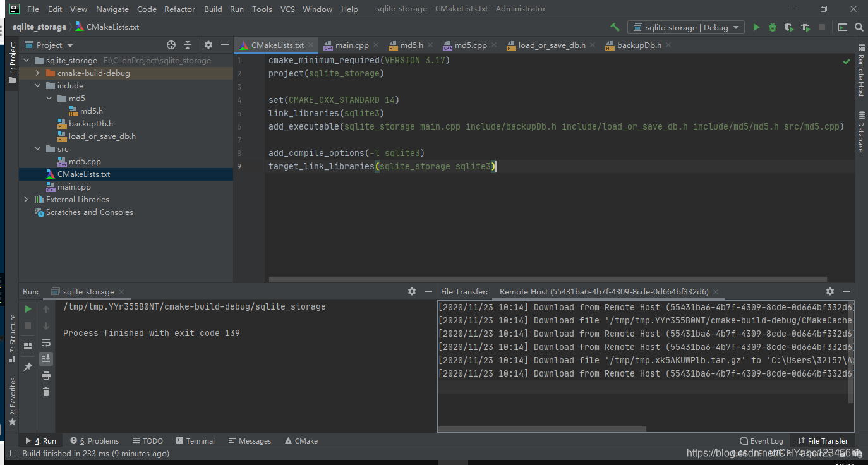Clear run output with trash icon

click(45, 391)
